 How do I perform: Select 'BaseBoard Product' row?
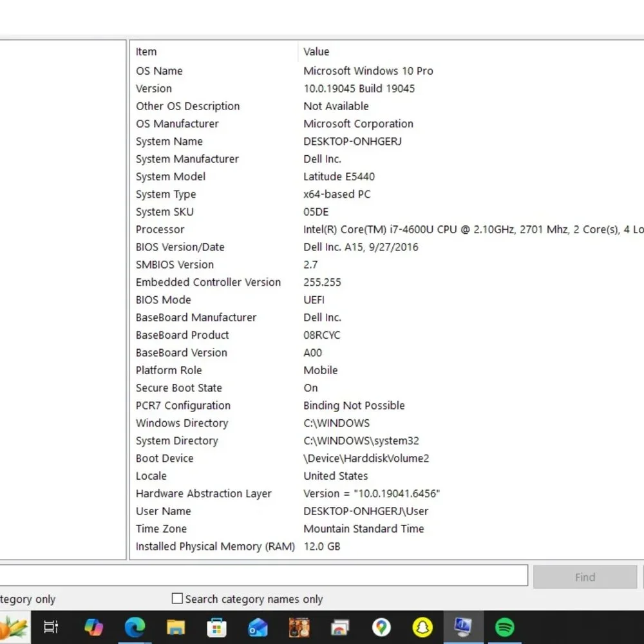pyautogui.click(x=182, y=336)
